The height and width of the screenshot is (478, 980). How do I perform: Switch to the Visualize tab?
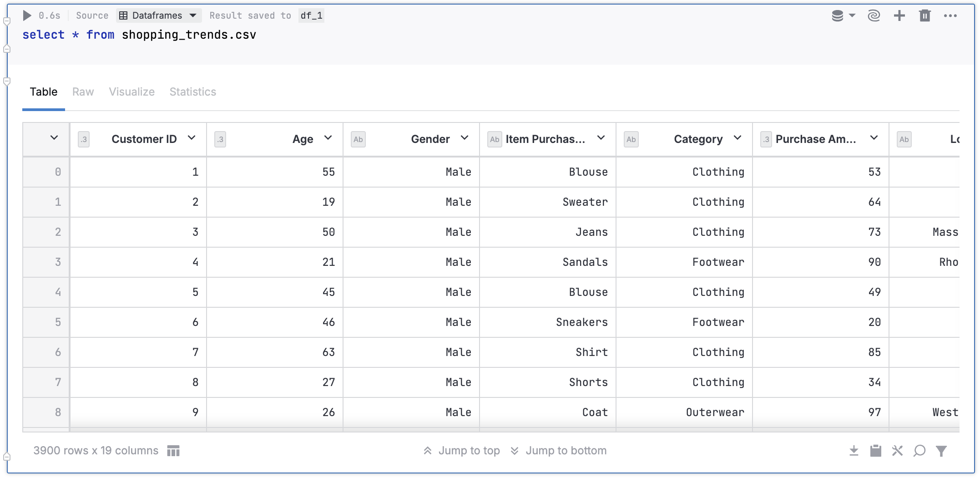coord(131,92)
